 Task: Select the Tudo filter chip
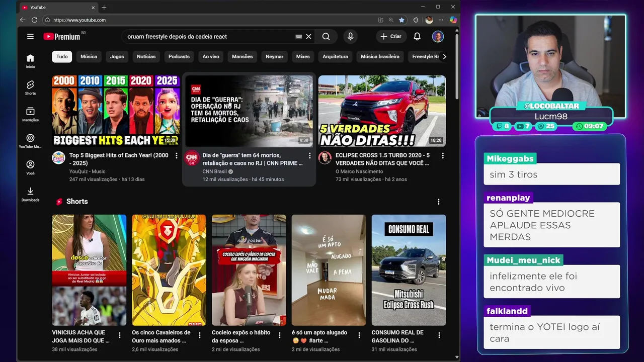pos(62,57)
